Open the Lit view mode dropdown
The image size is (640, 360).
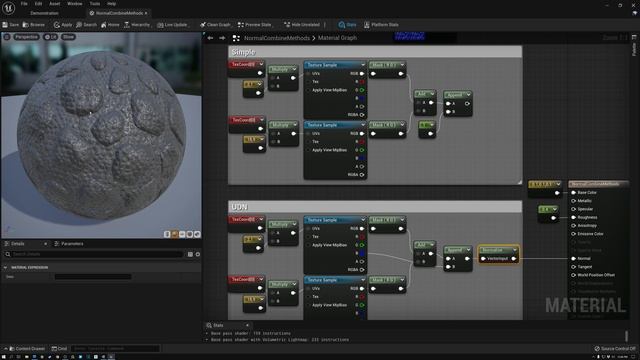point(51,37)
